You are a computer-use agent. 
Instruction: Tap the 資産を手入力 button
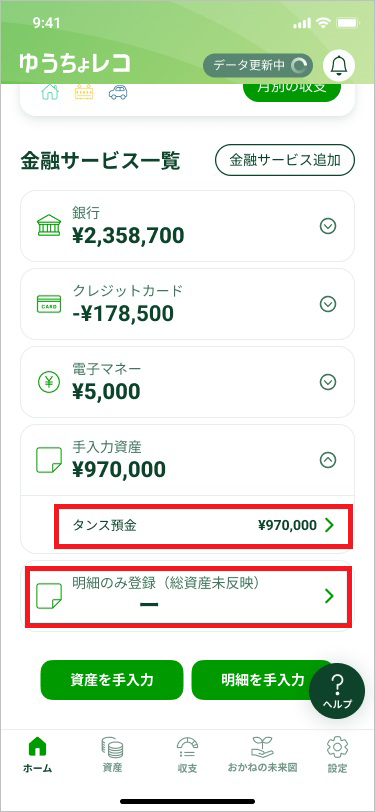click(x=112, y=679)
